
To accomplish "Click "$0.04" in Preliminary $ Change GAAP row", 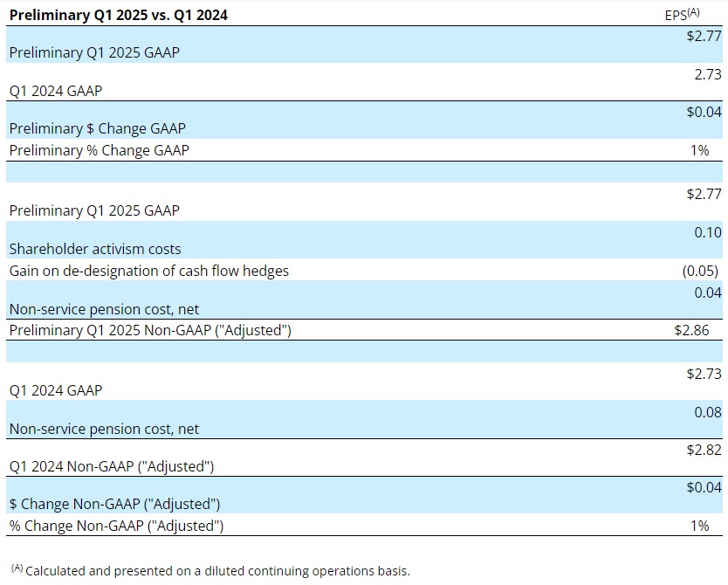I will [x=704, y=112].
